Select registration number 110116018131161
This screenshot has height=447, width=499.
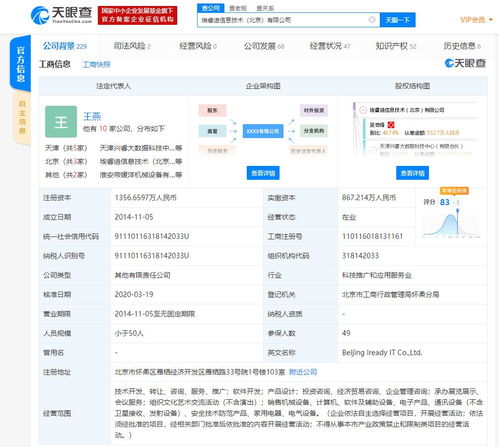pyautogui.click(x=372, y=236)
